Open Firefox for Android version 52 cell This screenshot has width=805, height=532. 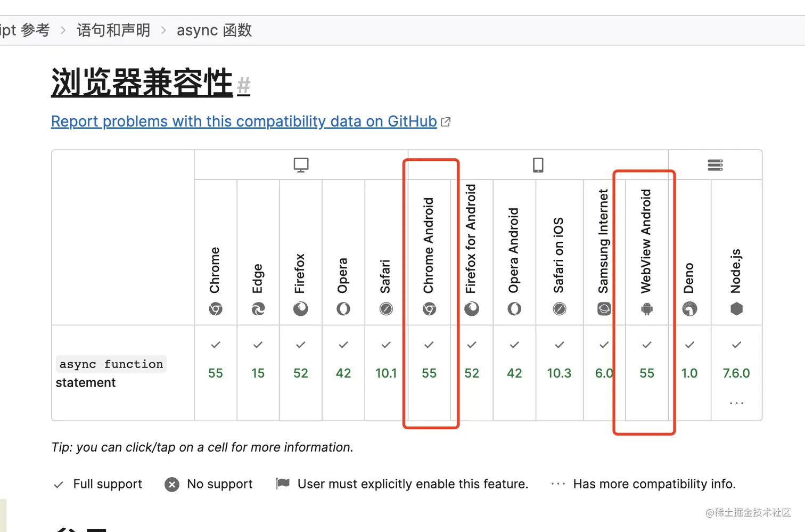pos(472,373)
